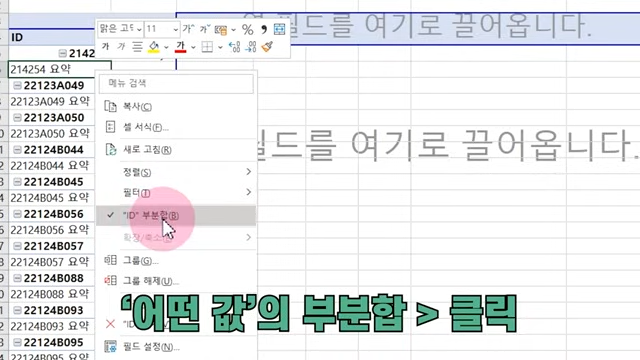Select the 22124B056 요약 cell
This screenshot has height=360, width=640.
(x=52, y=230)
